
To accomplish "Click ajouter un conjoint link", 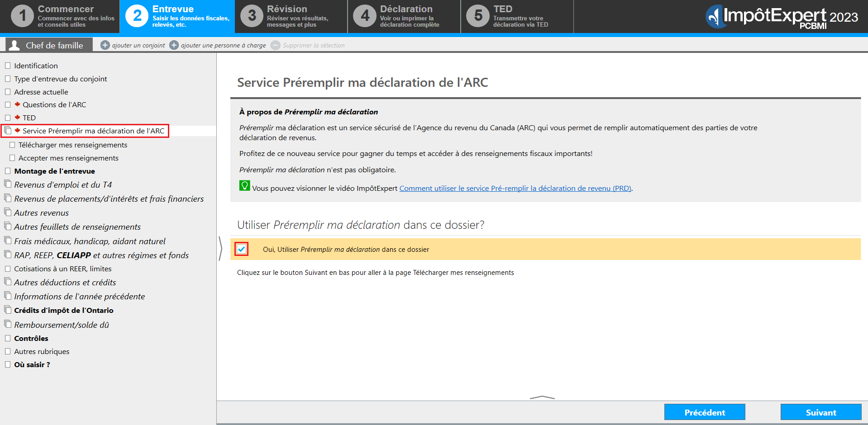I will click(138, 45).
